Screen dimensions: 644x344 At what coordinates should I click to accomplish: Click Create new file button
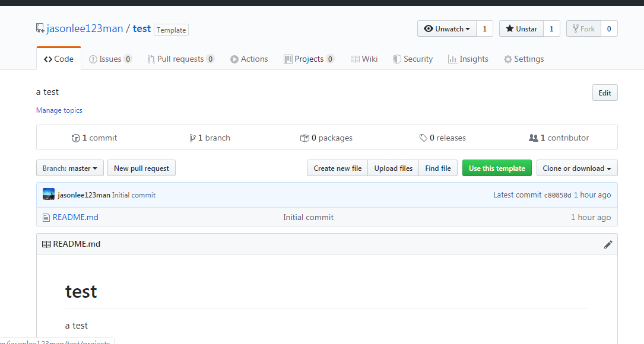(x=338, y=168)
